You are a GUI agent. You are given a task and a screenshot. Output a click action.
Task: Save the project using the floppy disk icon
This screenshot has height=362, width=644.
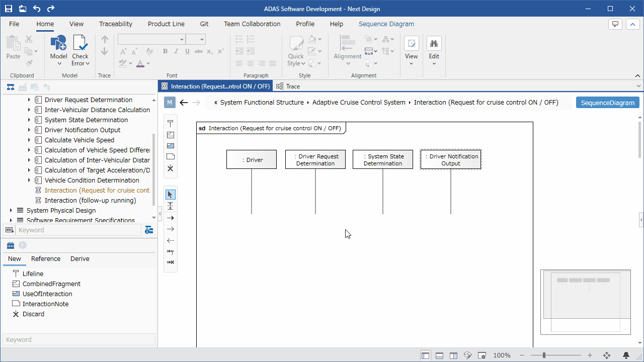click(9, 9)
